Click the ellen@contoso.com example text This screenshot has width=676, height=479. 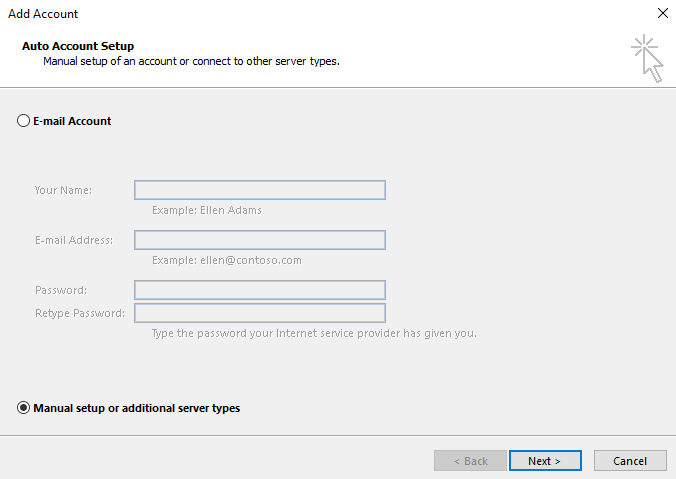tap(227, 260)
